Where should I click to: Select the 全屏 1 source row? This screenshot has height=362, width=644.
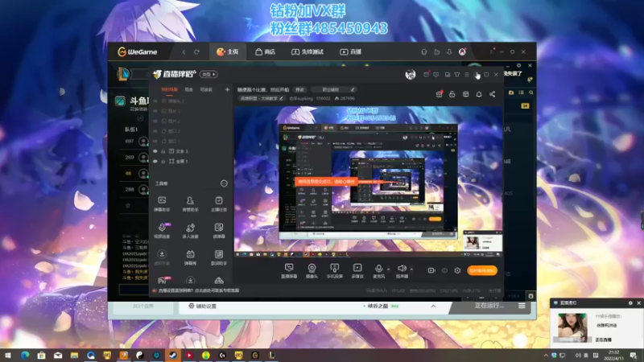pyautogui.click(x=192, y=162)
